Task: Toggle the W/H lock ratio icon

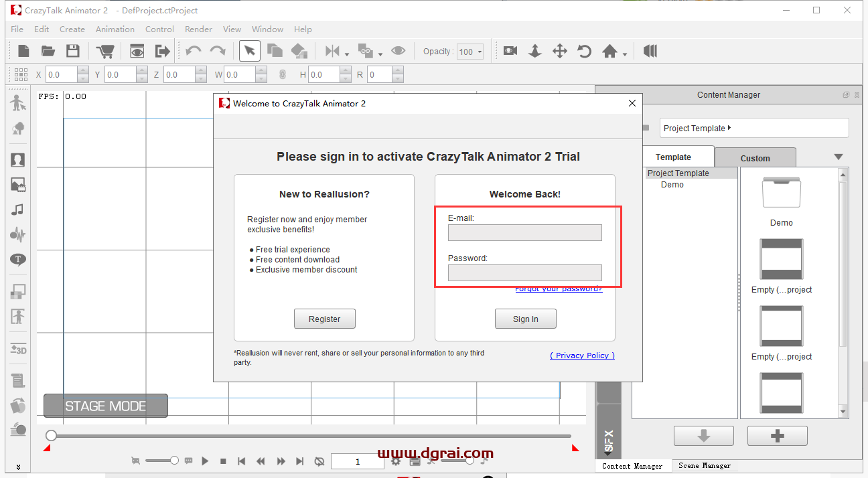Action: pos(283,75)
